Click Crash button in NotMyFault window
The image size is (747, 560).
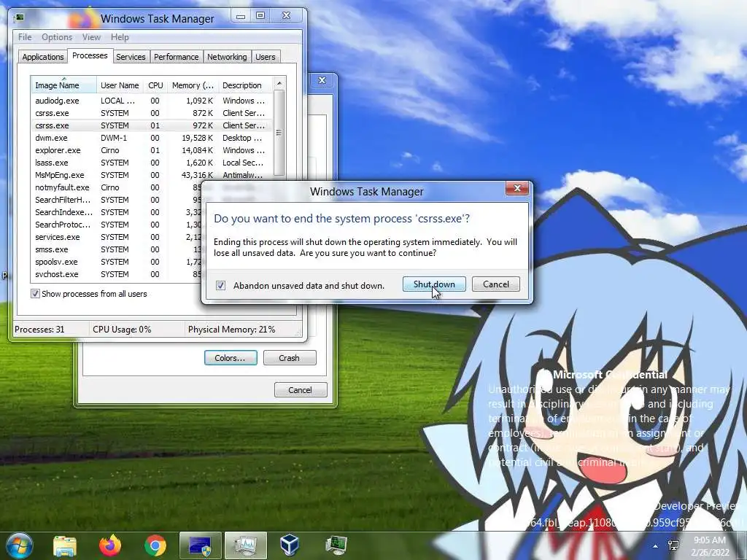click(290, 358)
